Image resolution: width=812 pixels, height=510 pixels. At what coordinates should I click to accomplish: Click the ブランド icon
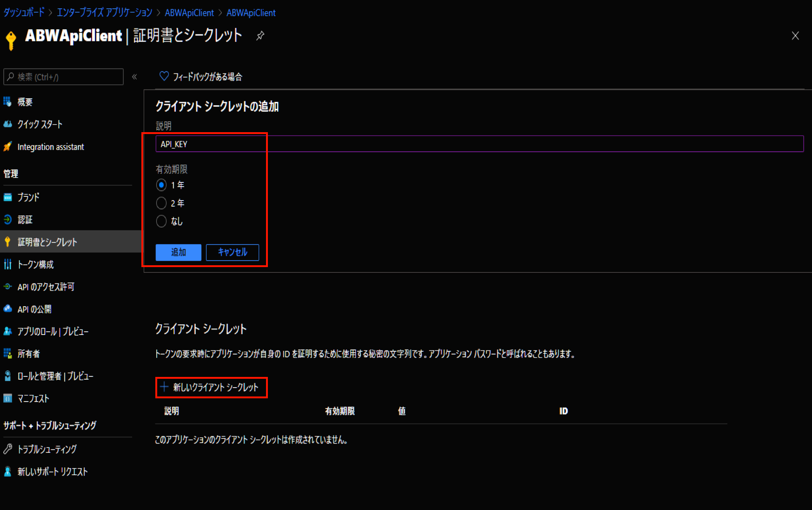pyautogui.click(x=7, y=197)
